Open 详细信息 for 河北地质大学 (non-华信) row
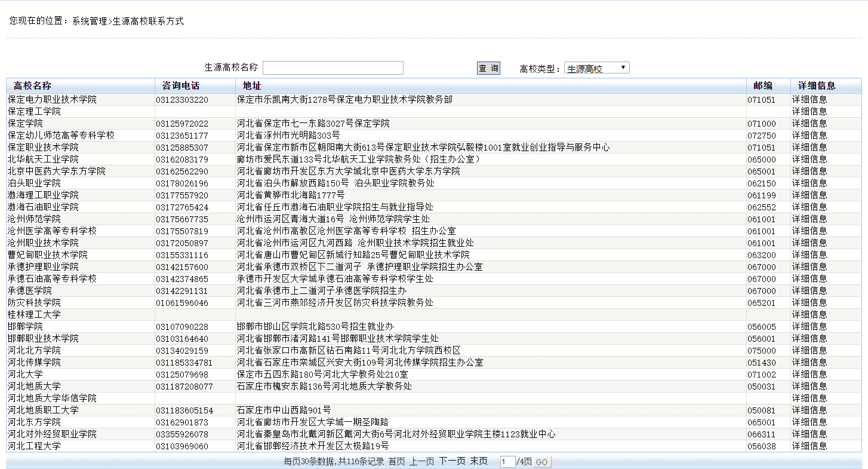The image size is (868, 469). (809, 387)
